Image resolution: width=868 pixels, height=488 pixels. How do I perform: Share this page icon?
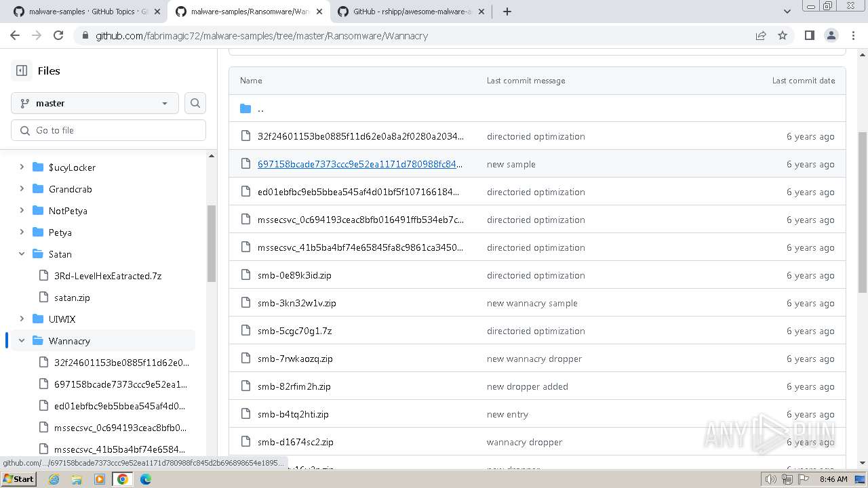click(x=761, y=35)
